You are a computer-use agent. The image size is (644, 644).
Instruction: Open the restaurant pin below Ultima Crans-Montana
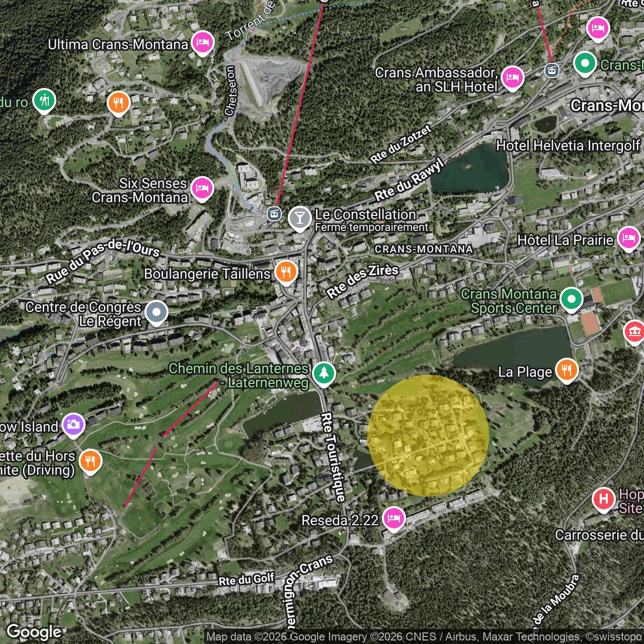(119, 104)
